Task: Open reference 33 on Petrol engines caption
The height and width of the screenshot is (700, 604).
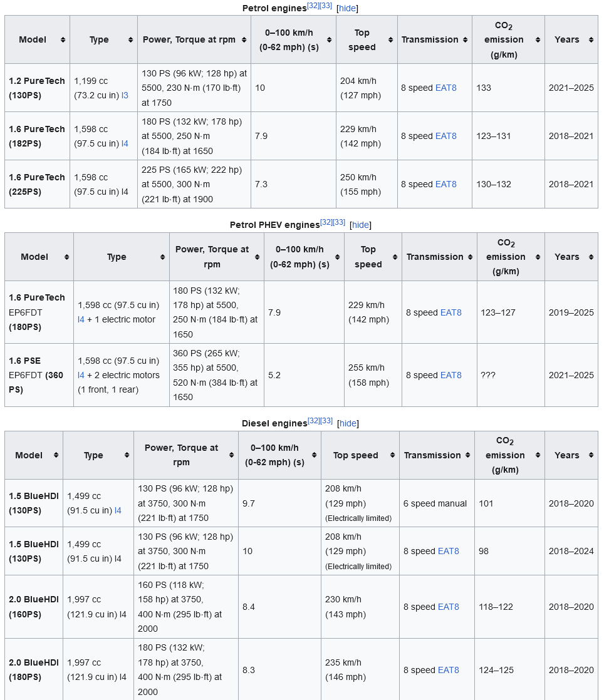Action: 326,6
